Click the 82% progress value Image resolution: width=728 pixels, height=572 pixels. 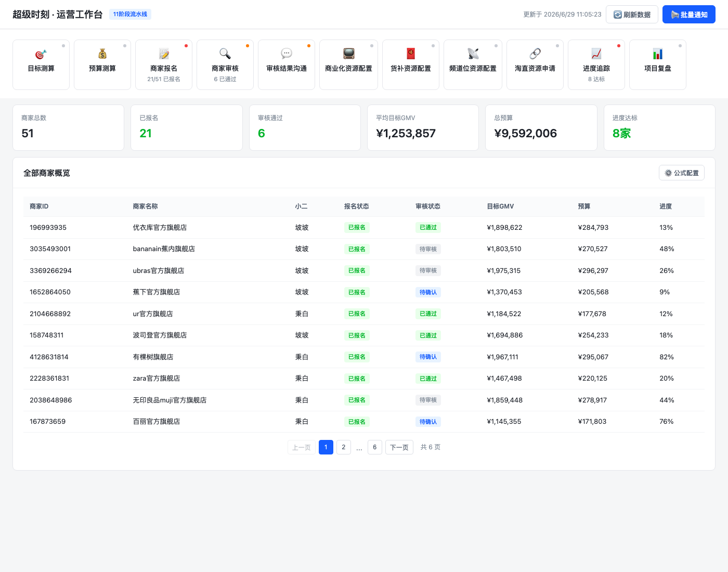click(x=667, y=357)
